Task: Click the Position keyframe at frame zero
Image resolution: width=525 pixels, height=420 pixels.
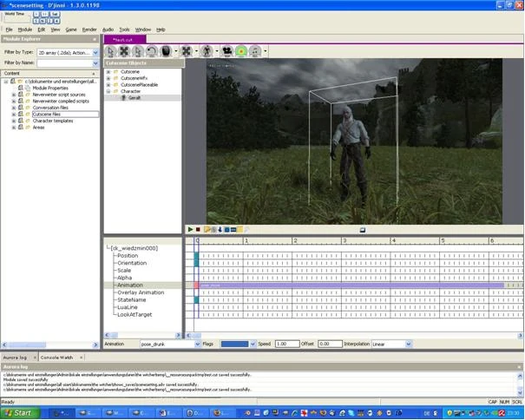Action: pyautogui.click(x=196, y=255)
